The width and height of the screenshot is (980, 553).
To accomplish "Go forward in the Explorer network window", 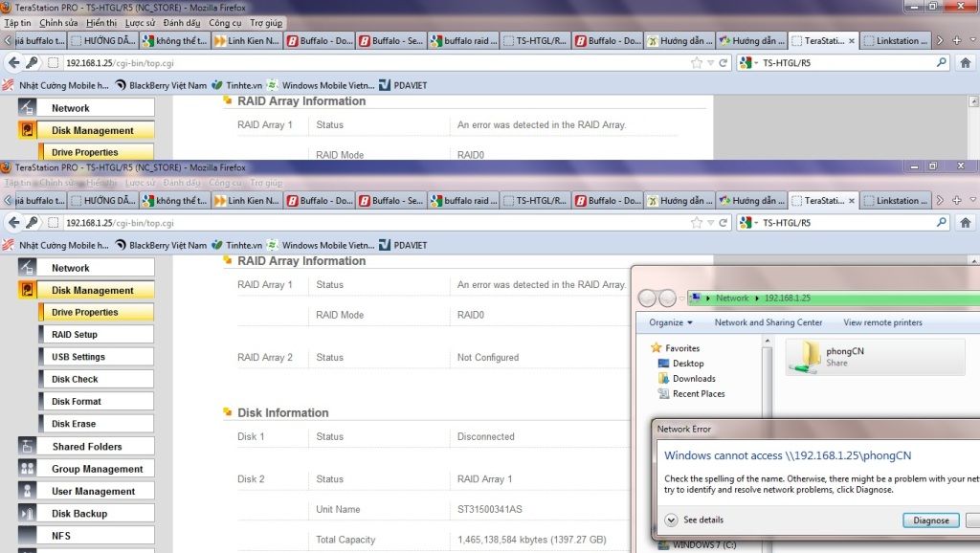I will tap(667, 299).
